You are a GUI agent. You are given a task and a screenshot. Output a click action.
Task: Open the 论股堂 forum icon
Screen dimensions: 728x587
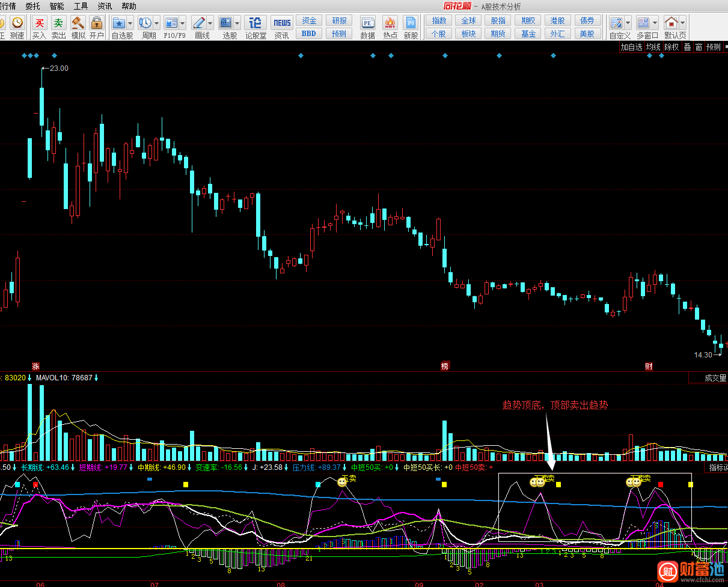[255, 23]
